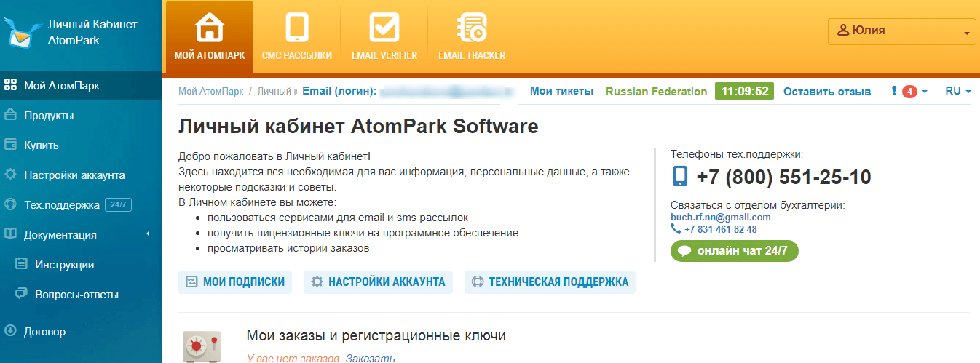980x363 pixels.
Task: Open the Email Tracker tab
Action: pos(472,38)
